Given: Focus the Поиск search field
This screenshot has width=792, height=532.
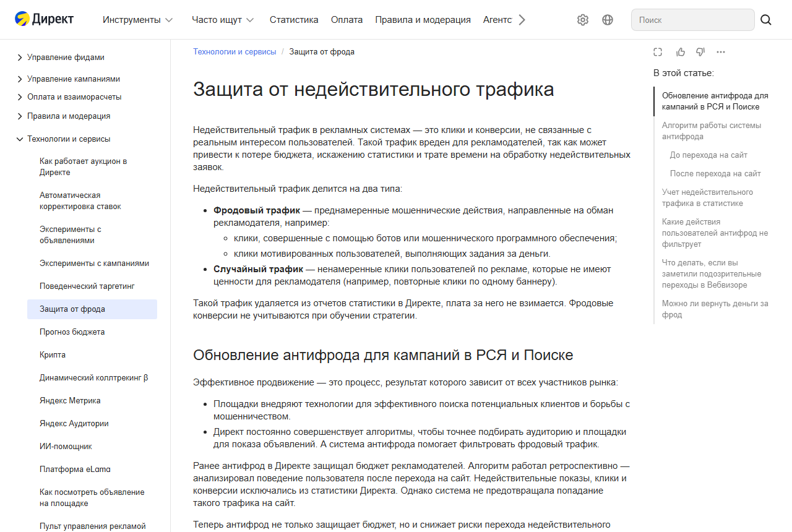Looking at the screenshot, I should [693, 20].
